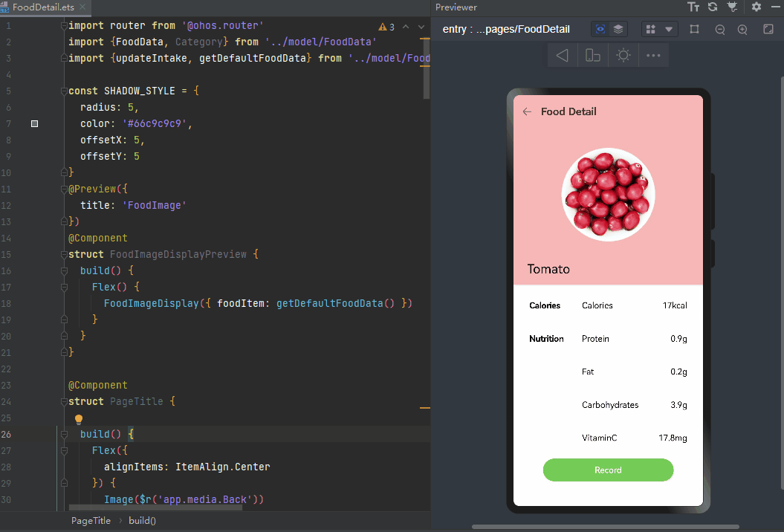Screen dimensions: 784x532
Task: Click the editor horizontal scrollbar
Action: pyautogui.click(x=155, y=507)
